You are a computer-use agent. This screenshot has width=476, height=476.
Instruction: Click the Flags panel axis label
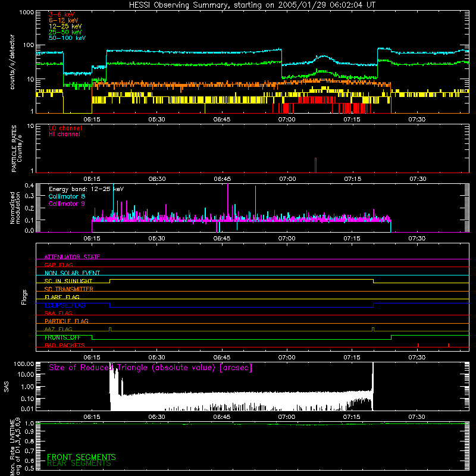pyautogui.click(x=24, y=297)
